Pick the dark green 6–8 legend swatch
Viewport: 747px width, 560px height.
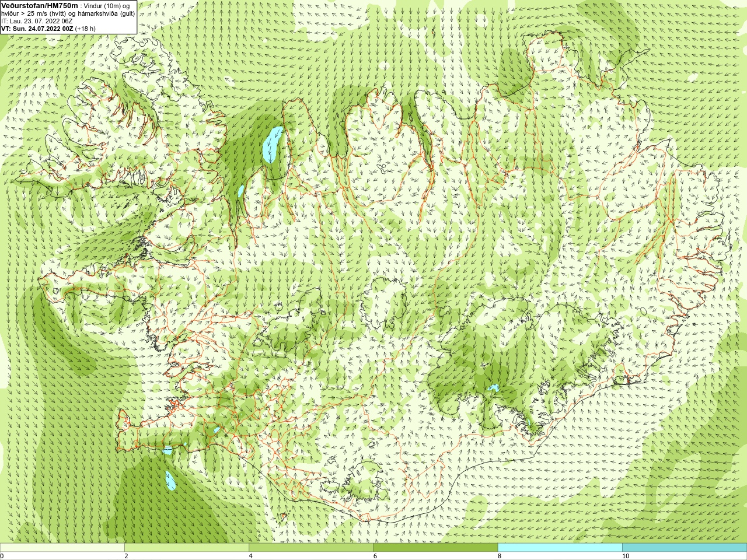tap(435, 548)
